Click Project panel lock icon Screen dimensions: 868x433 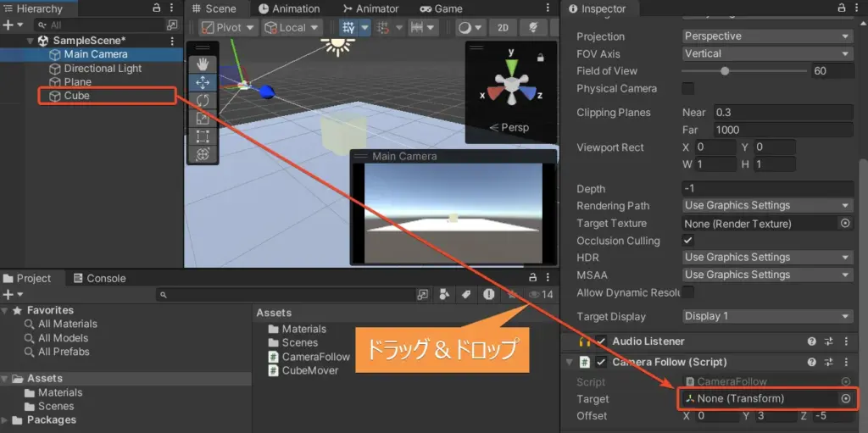coord(532,277)
